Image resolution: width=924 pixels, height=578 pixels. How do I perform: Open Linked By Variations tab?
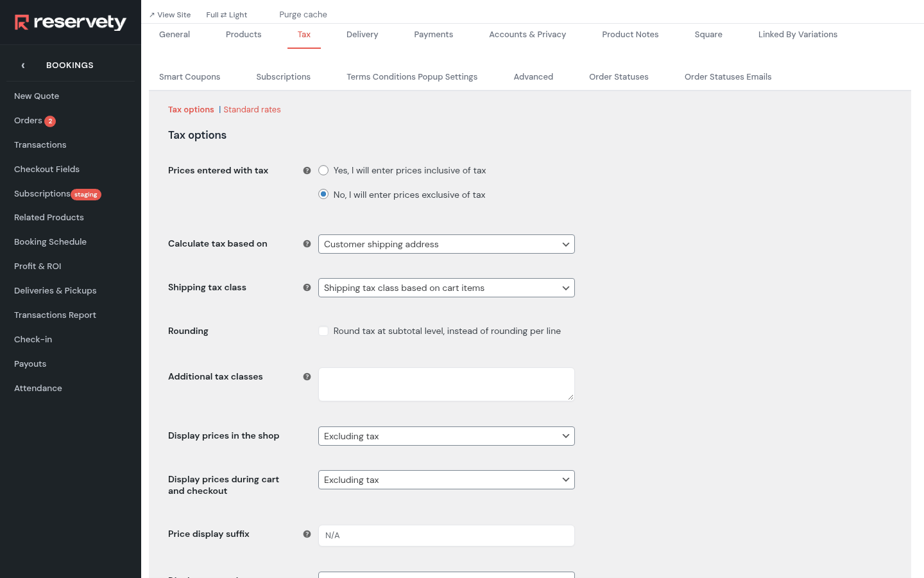tap(798, 35)
